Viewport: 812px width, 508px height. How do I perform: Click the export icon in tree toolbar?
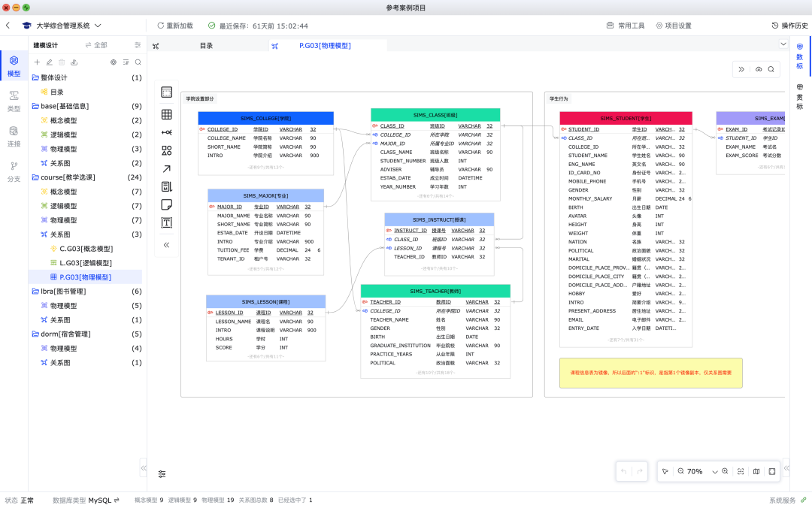74,62
